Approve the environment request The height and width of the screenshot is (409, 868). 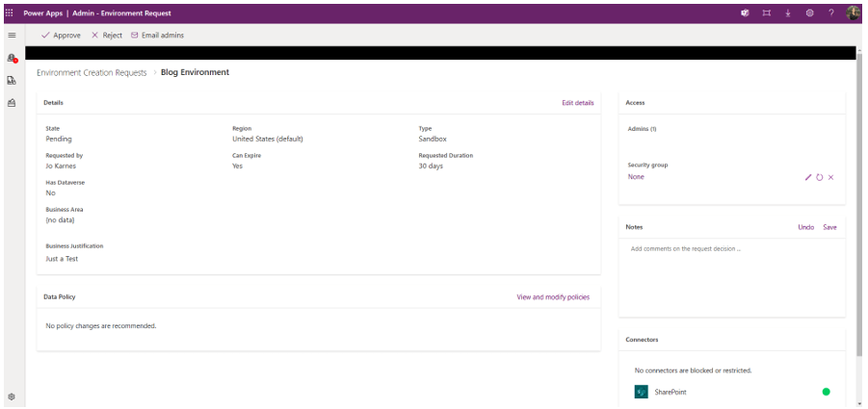coord(61,35)
